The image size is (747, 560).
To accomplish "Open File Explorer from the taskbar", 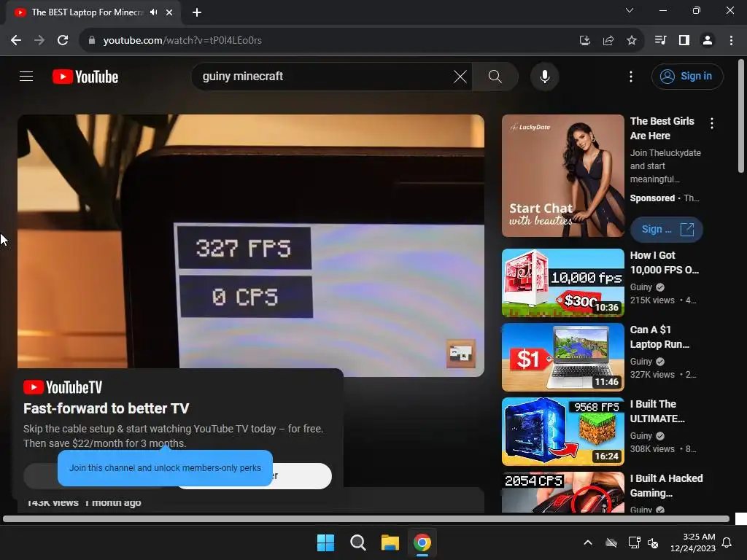I will pos(390,542).
